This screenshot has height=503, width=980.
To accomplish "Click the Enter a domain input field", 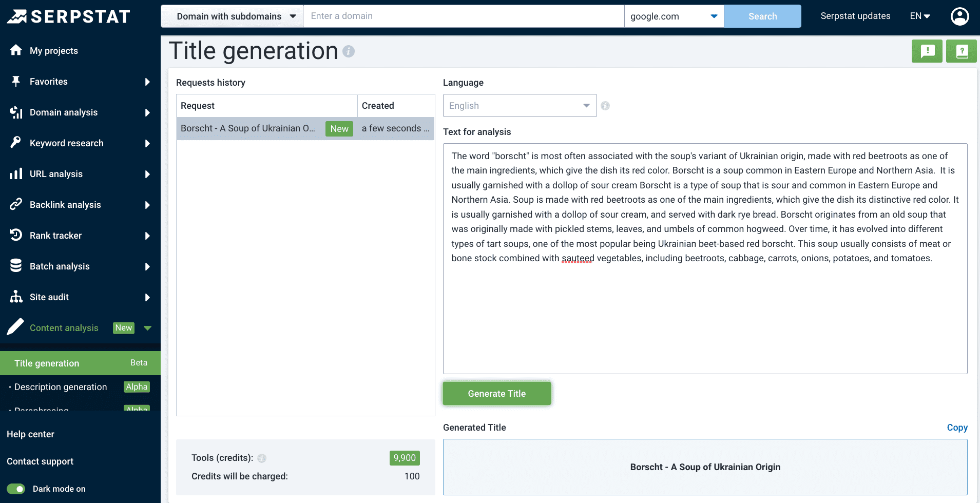I will [x=462, y=16].
